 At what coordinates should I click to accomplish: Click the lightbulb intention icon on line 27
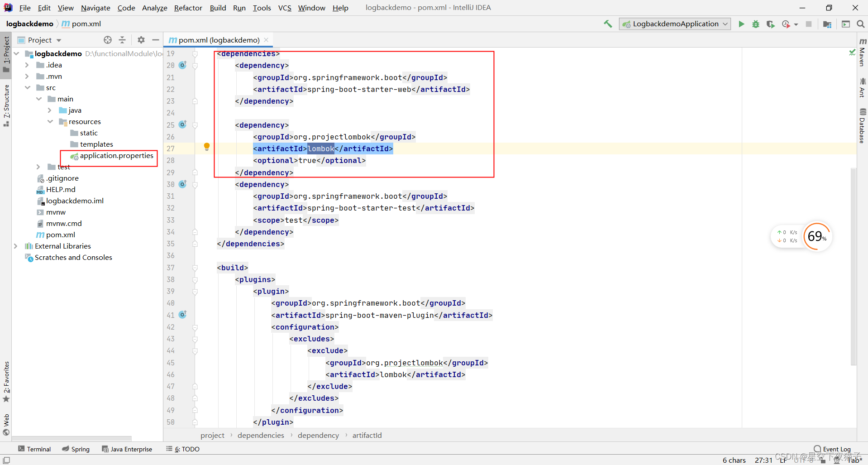point(207,147)
